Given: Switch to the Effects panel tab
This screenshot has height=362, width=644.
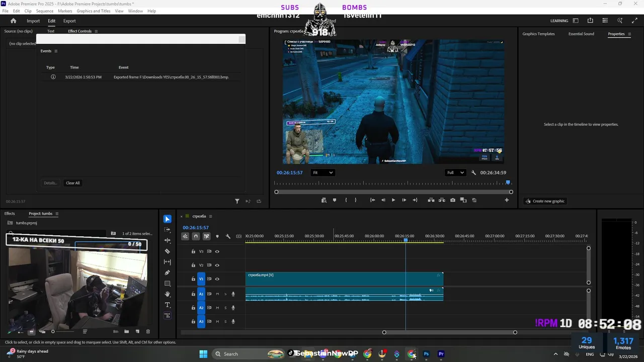Looking at the screenshot, I should tap(10, 214).
